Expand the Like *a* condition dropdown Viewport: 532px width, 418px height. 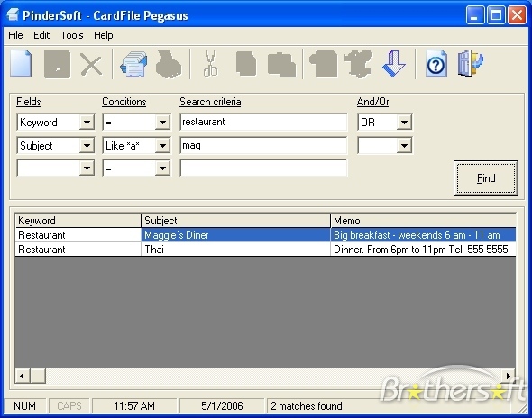pyautogui.click(x=162, y=146)
